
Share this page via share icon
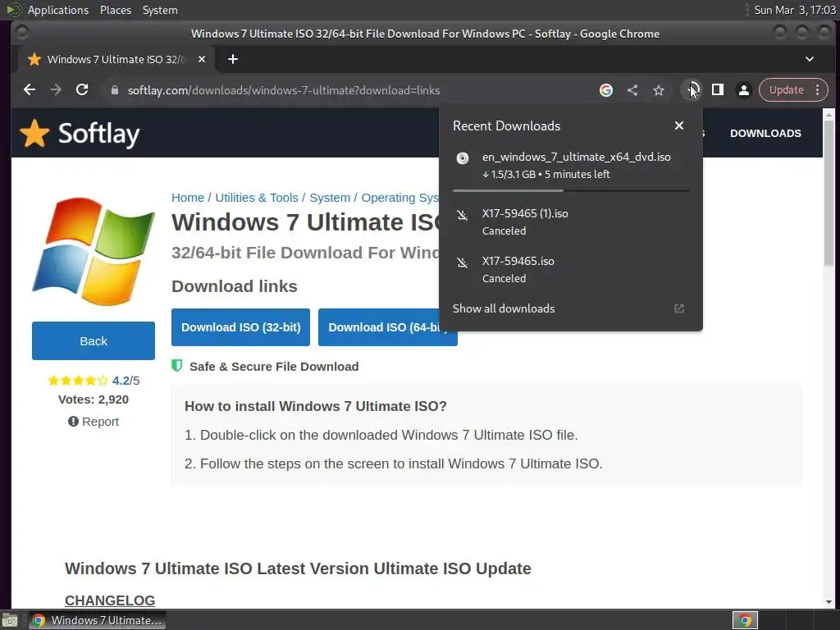(632, 90)
